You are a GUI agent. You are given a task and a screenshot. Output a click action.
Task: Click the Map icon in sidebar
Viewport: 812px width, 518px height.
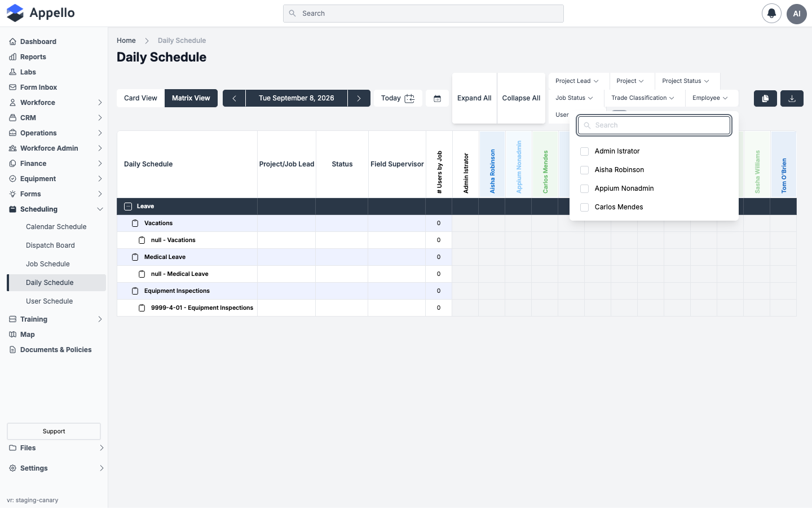click(x=12, y=335)
